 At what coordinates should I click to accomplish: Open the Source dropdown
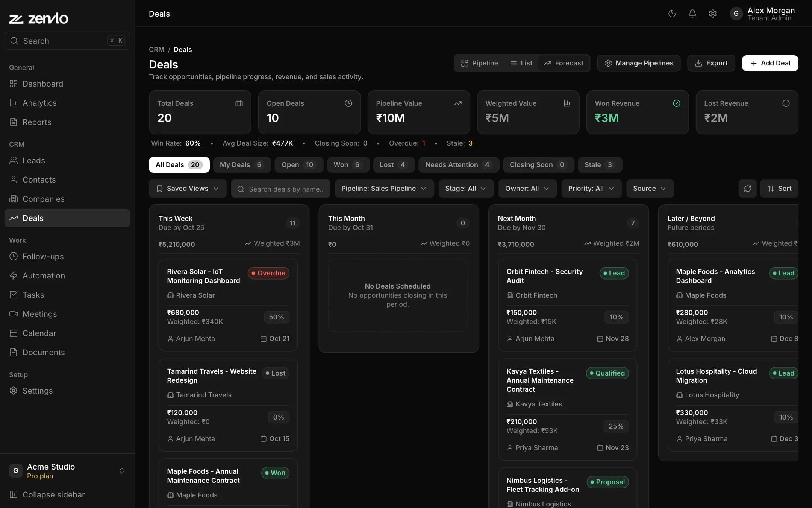[650, 189]
